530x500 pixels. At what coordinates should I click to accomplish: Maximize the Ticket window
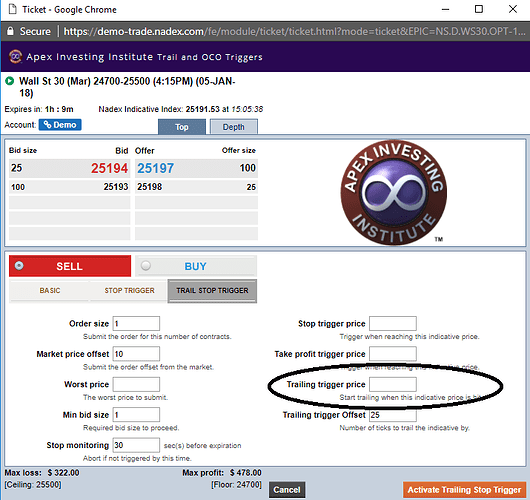(479, 9)
